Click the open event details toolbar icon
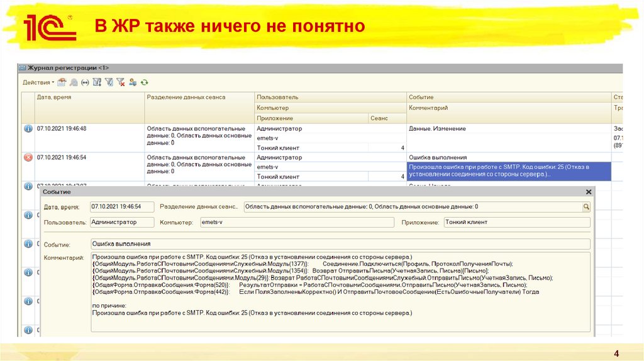 [62, 82]
